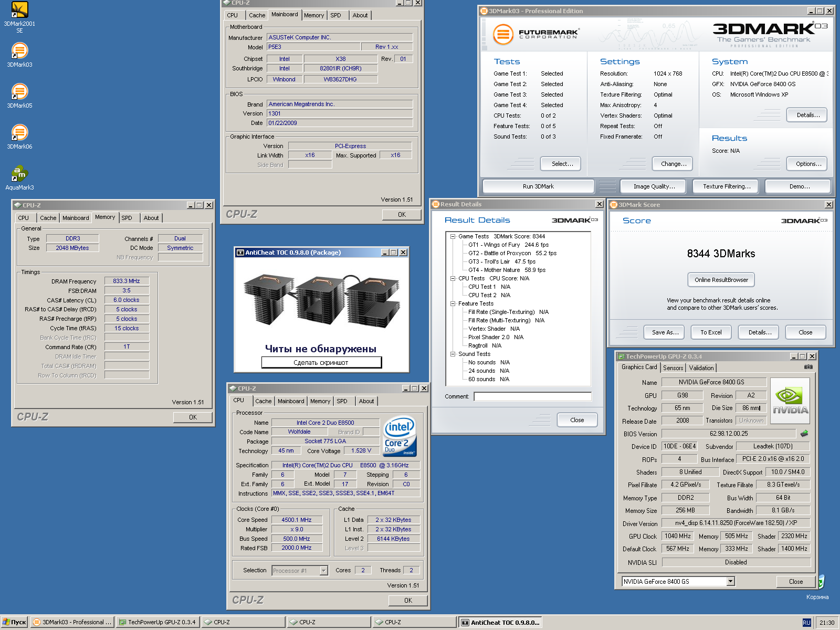The height and width of the screenshot is (630, 840).
Task: Click Close button in GPU-Z window
Action: click(796, 582)
